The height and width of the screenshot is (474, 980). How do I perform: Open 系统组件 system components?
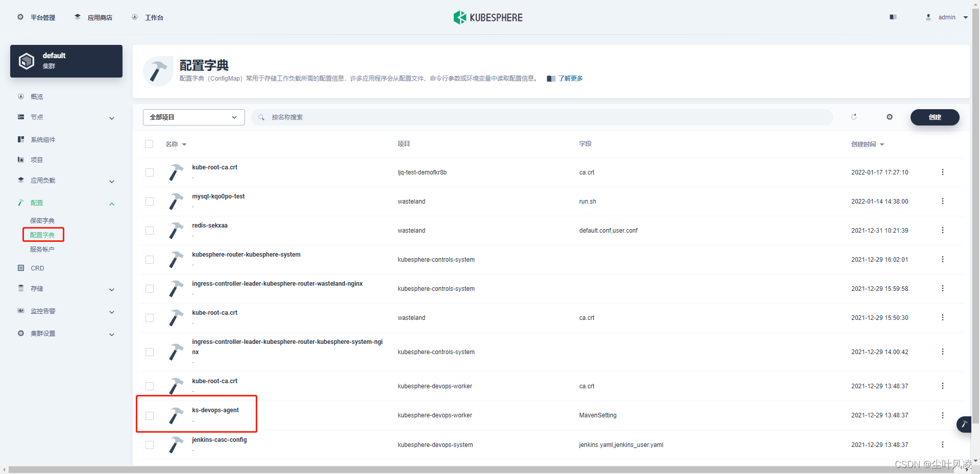pos(43,139)
